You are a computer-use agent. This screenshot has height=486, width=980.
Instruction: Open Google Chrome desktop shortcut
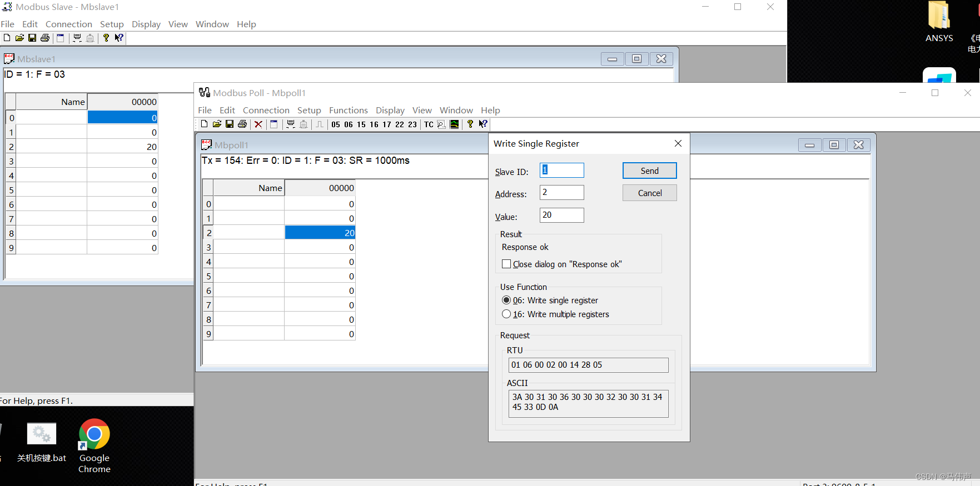[x=94, y=446]
